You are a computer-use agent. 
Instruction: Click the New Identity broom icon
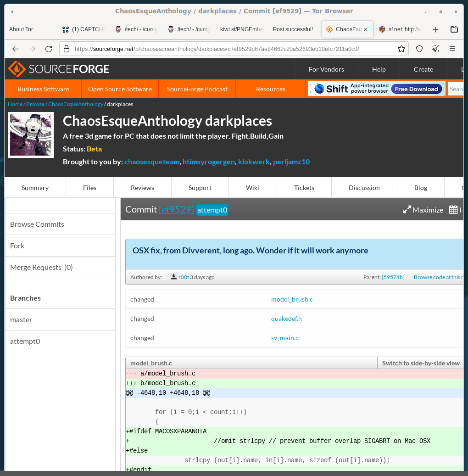tap(436, 49)
